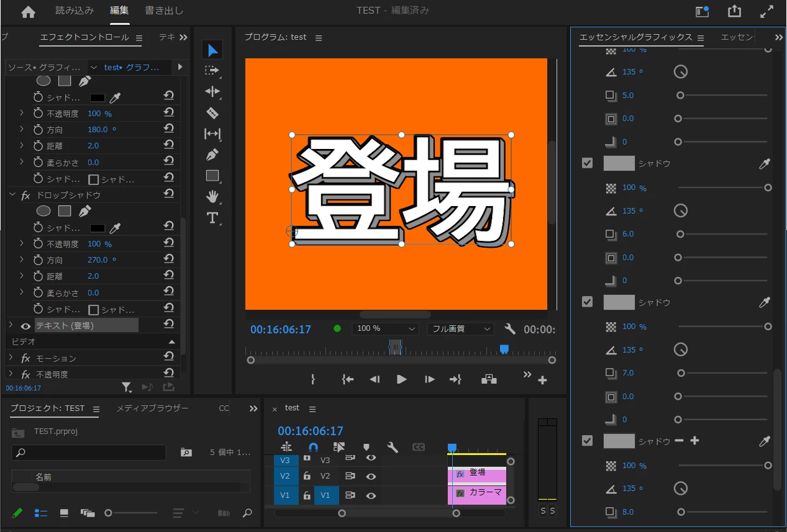Image resolution: width=787 pixels, height=532 pixels.
Task: Expand the テキスト (登場) layer properties
Action: coord(11,325)
